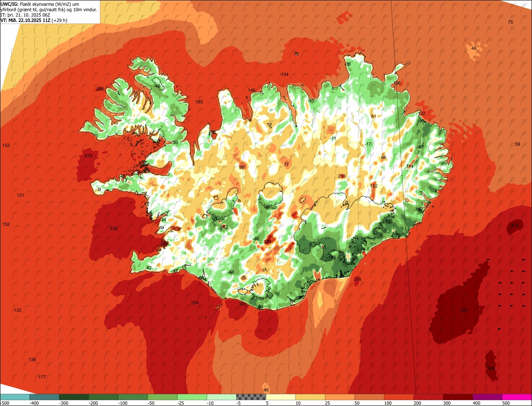Click the legend swatch between -500 and -400
Image resolution: width=532 pixels, height=406 pixels.
[15, 397]
